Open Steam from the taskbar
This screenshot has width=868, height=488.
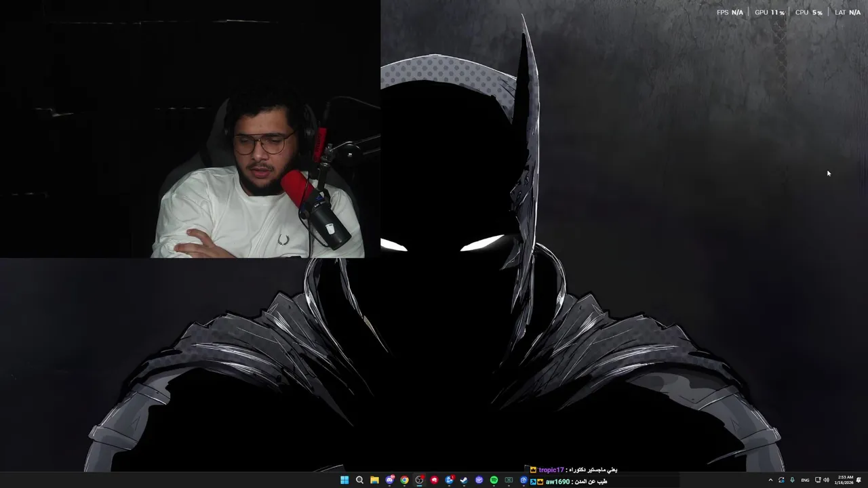464,480
